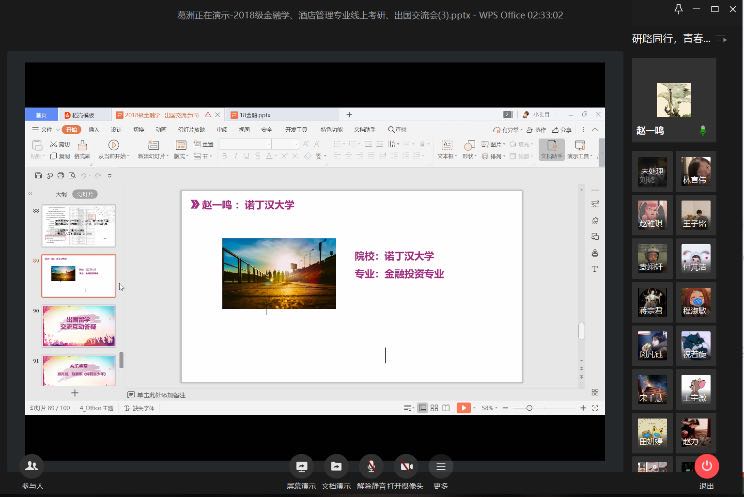Select participant tile 赵一鸣
This screenshot has height=497, width=744.
click(x=674, y=100)
